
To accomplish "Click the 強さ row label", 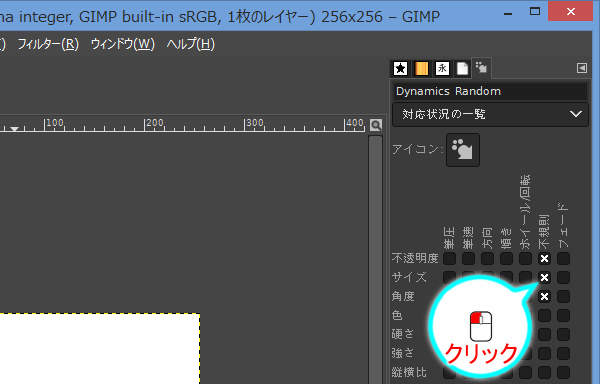I will tap(403, 353).
